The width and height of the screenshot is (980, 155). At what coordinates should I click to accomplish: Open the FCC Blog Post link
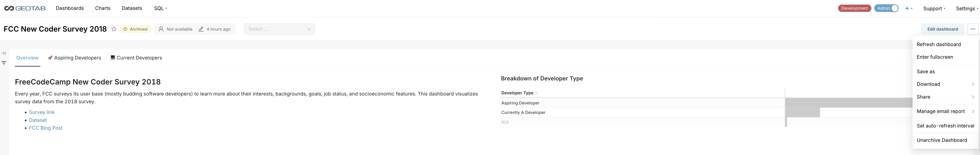point(46,128)
